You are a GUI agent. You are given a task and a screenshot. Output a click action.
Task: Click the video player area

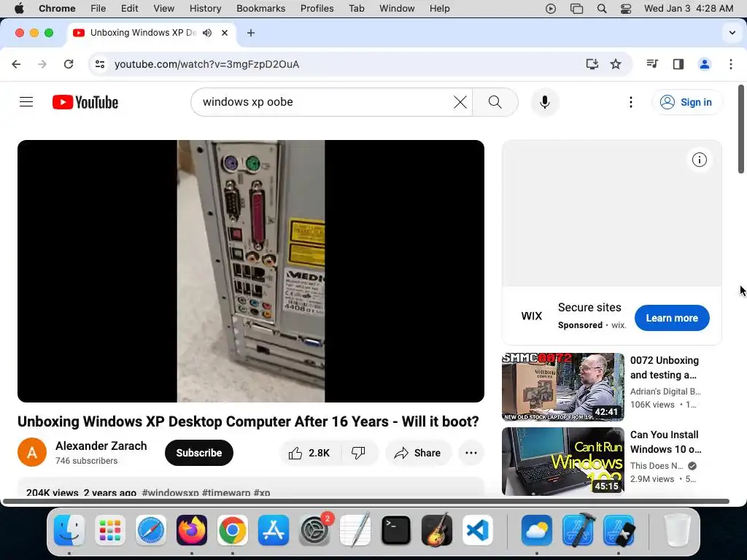click(251, 271)
